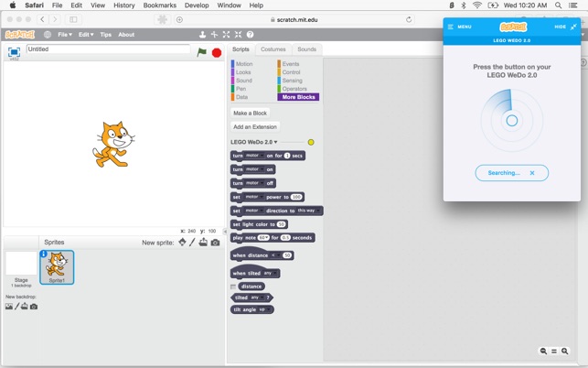Open the Scratch File dropdown menu
The height and width of the screenshot is (368, 588).
tap(65, 35)
